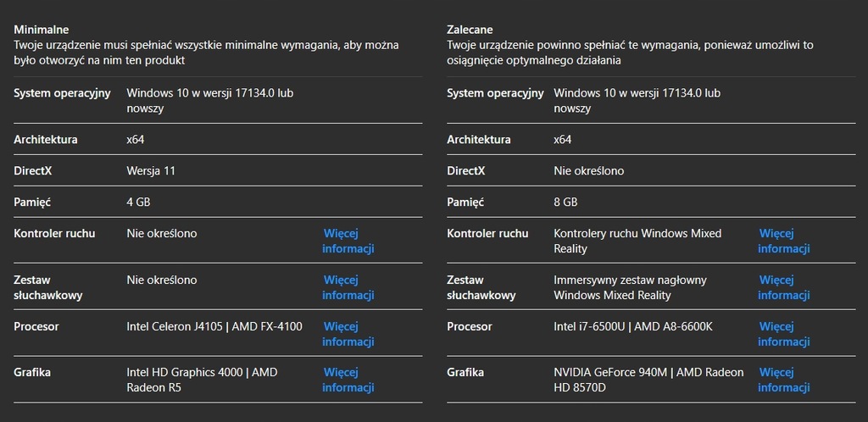Click the Zalecane section heading
The height and width of the screenshot is (422, 868).
click(x=470, y=30)
